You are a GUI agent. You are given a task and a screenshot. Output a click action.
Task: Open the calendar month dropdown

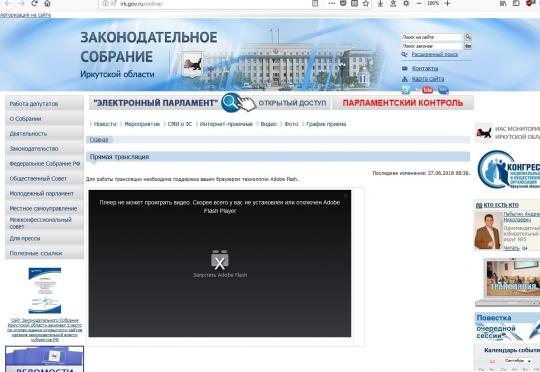coord(517,361)
